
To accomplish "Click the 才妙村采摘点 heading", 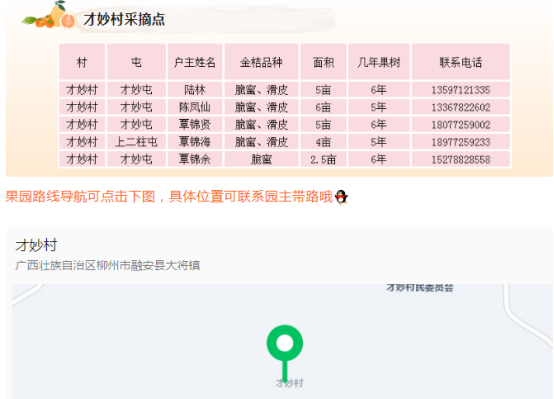I will click(124, 19).
